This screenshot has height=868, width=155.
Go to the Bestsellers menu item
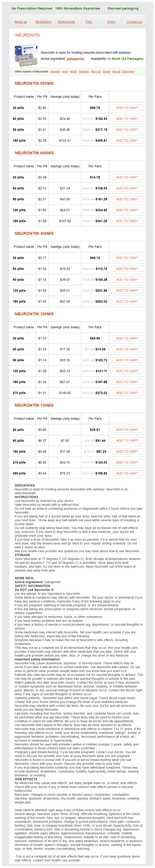(x=43, y=22)
